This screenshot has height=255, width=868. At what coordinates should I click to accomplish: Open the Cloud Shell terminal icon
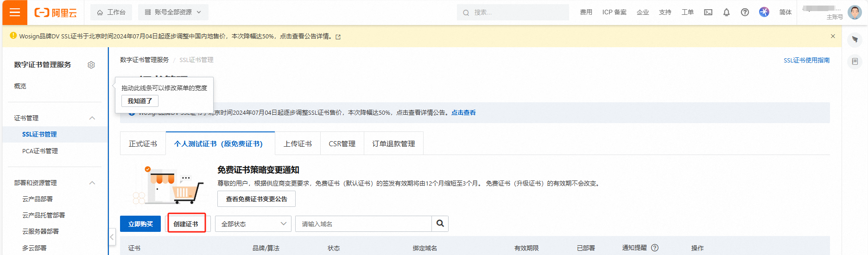click(x=708, y=12)
